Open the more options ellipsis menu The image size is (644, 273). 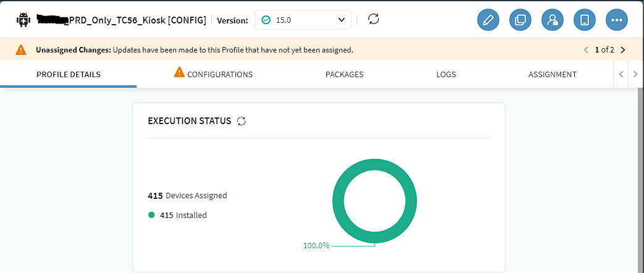click(617, 20)
